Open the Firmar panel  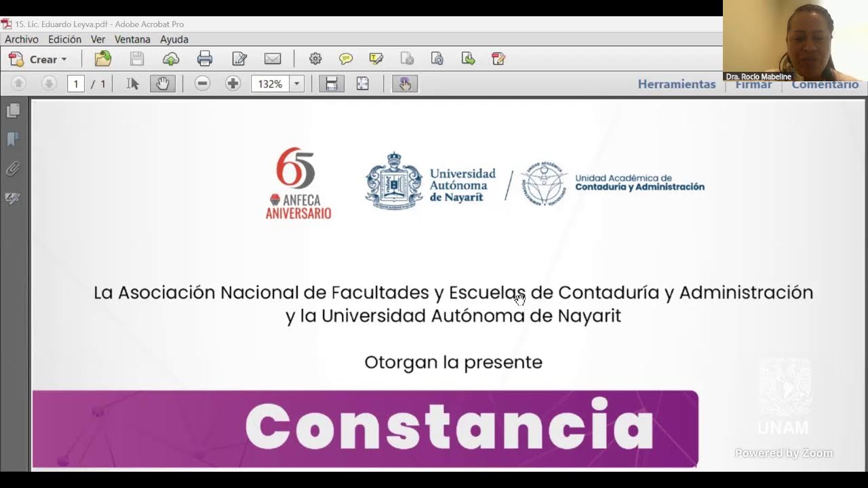pos(753,84)
